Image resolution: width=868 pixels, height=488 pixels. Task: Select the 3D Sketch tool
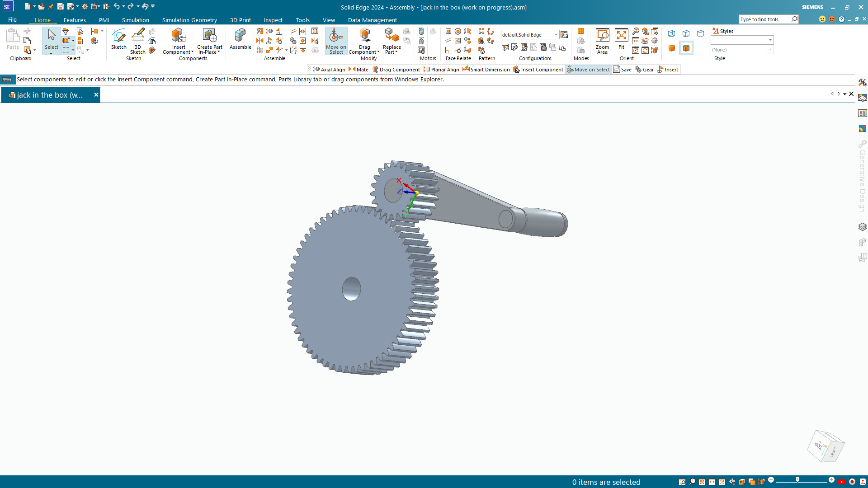pos(138,36)
